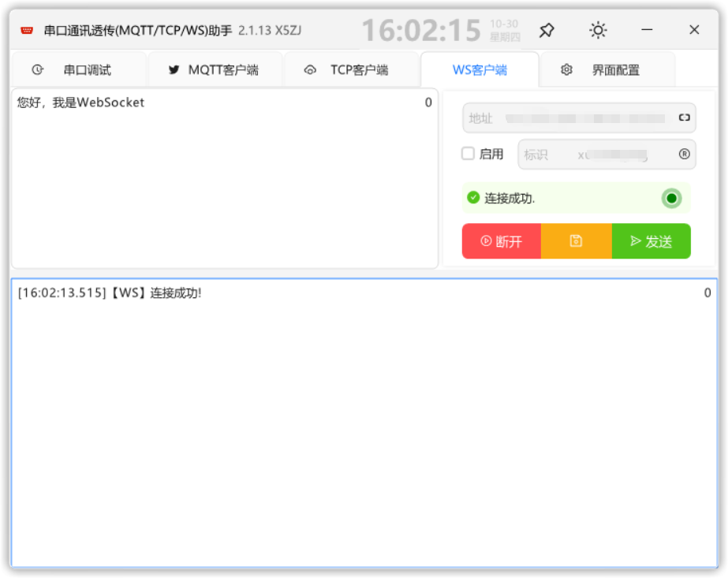Open the 界面配置 tab
Screen dimensions: 728x578
pos(608,69)
